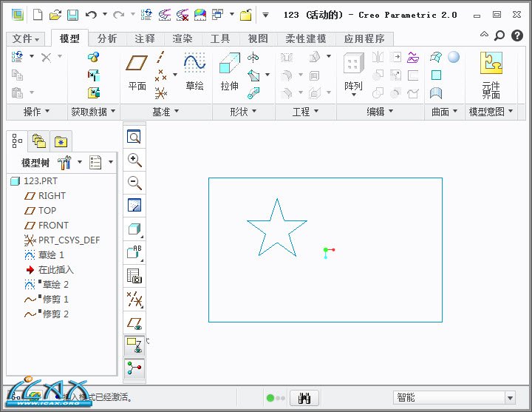Click the Refit view icon

[134, 137]
